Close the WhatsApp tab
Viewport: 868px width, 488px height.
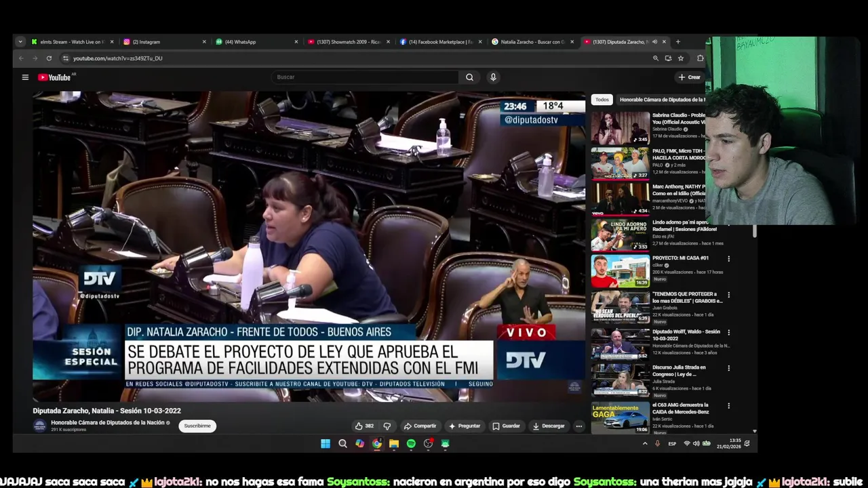coord(296,42)
